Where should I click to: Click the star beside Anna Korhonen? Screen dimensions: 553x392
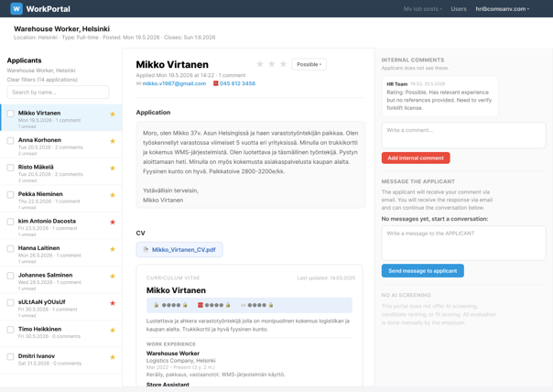[x=113, y=141]
